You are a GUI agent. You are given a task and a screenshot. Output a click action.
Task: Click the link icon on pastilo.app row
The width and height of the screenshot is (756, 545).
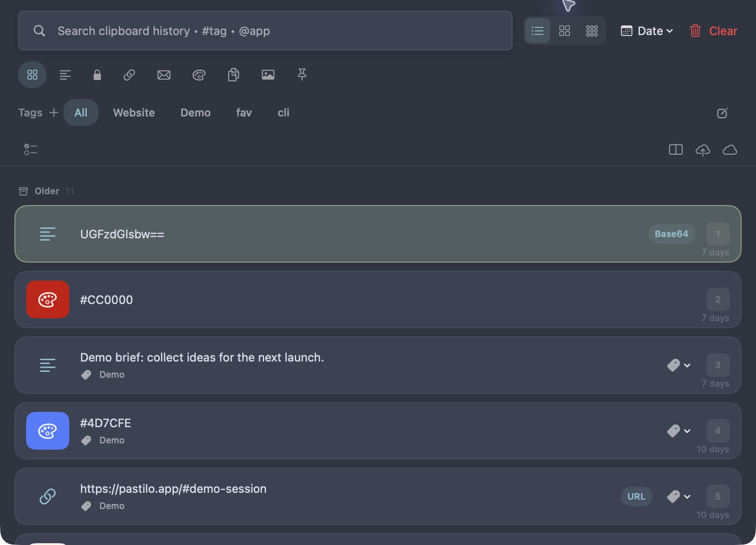click(48, 496)
